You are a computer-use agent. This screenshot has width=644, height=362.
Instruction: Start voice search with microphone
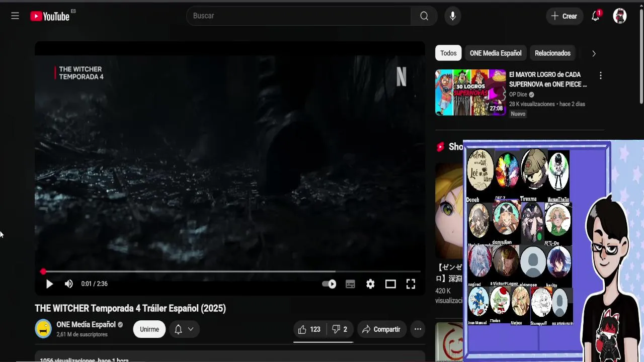tap(452, 16)
